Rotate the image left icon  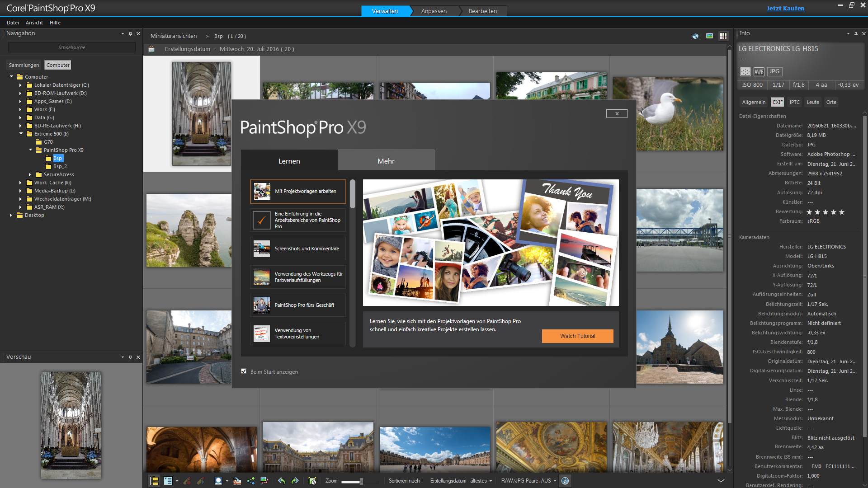(x=282, y=481)
